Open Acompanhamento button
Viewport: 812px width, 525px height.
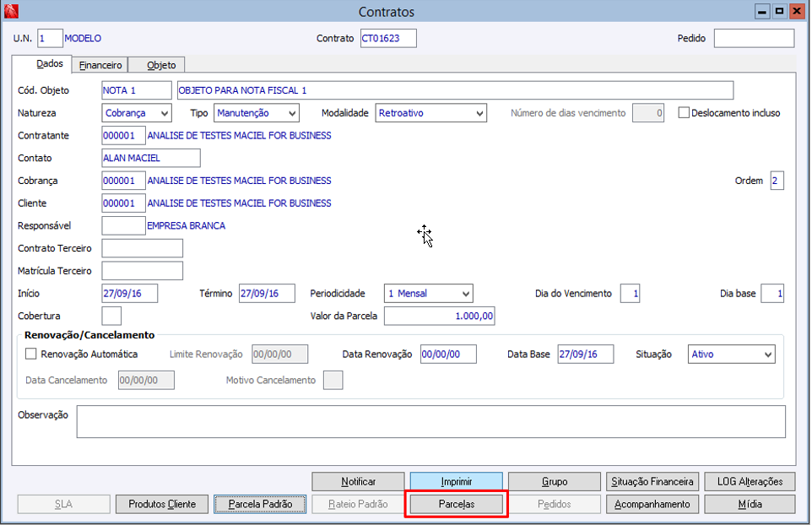coord(652,504)
